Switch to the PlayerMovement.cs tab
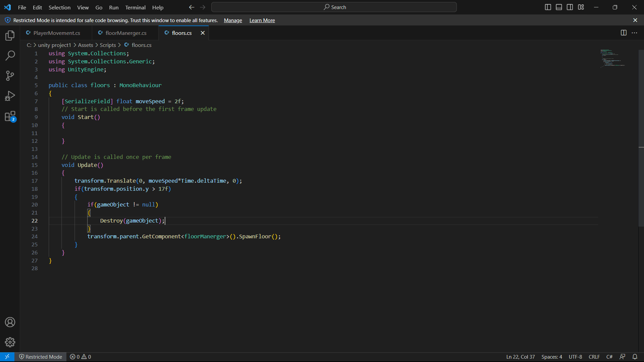Image resolution: width=644 pixels, height=362 pixels. point(56,33)
